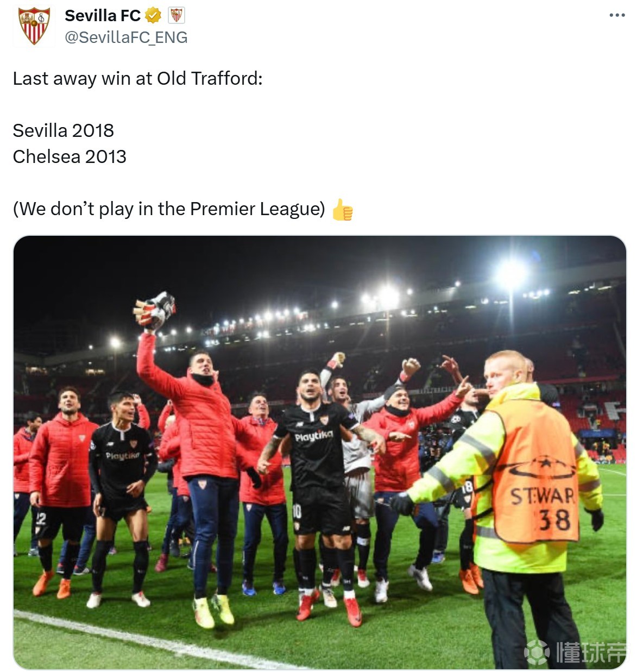This screenshot has height=672, width=643.
Task: Select the 'Sevilla 2018' line of text
Action: coord(64,130)
